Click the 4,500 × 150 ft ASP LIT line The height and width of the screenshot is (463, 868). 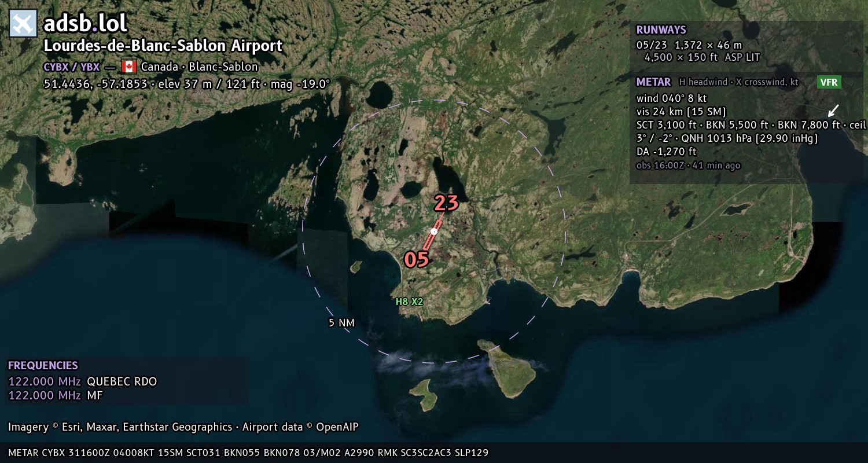click(x=702, y=57)
